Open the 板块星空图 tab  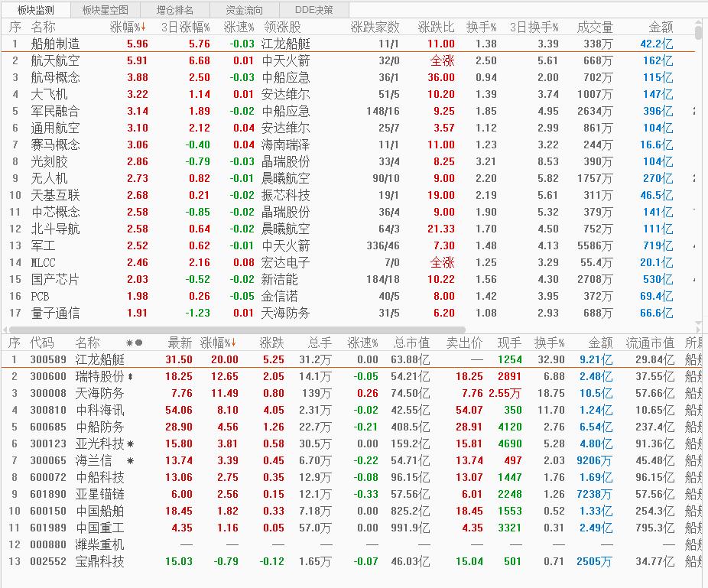pos(106,10)
